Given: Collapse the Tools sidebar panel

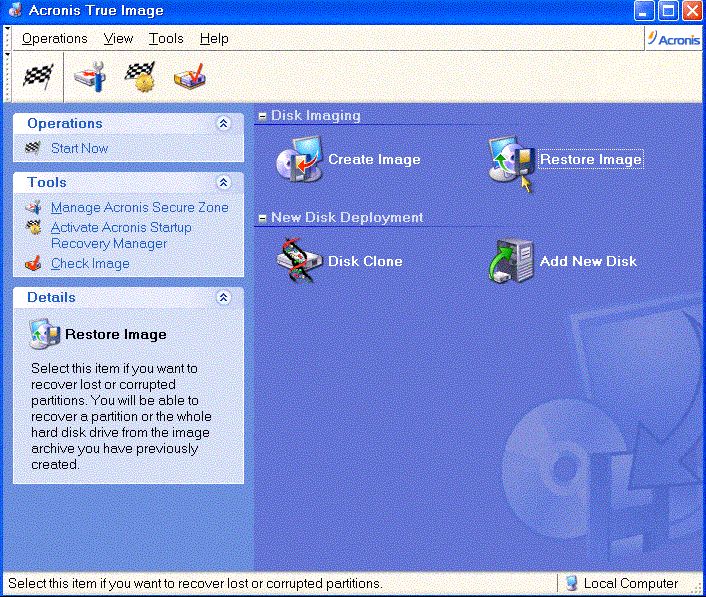Looking at the screenshot, I should 223,183.
